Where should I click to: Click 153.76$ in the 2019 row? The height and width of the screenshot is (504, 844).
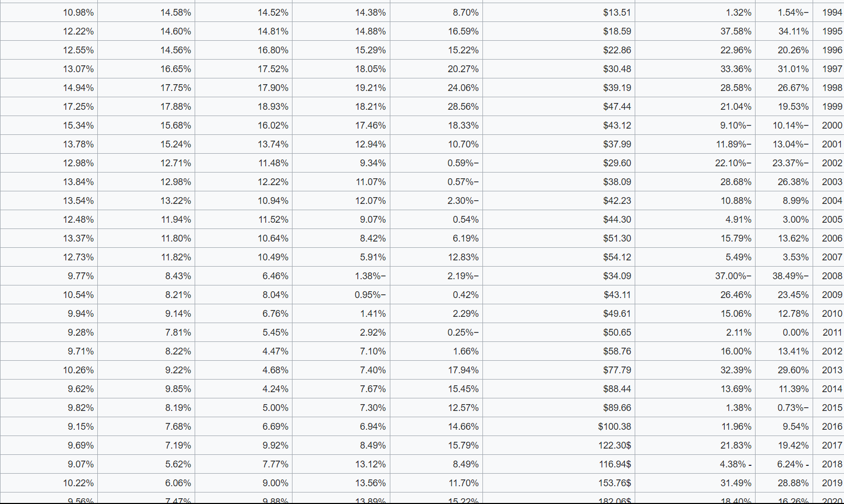[x=615, y=483]
